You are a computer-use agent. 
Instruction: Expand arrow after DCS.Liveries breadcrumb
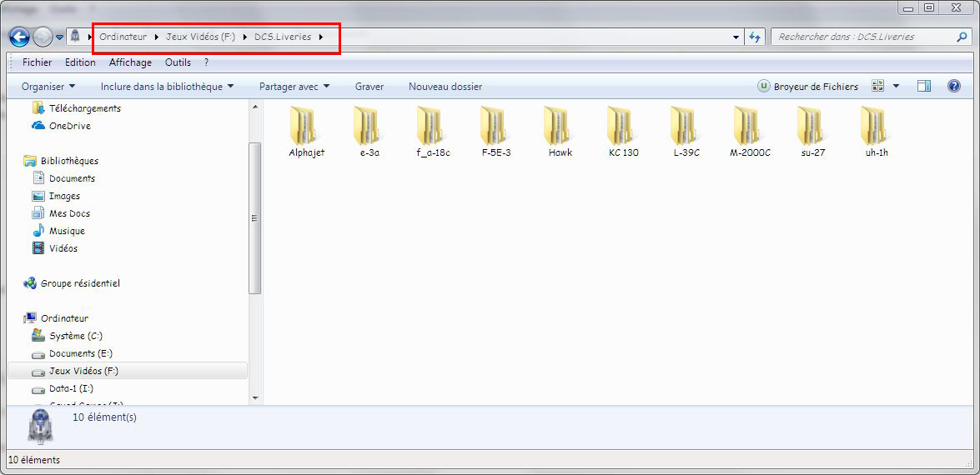(321, 37)
